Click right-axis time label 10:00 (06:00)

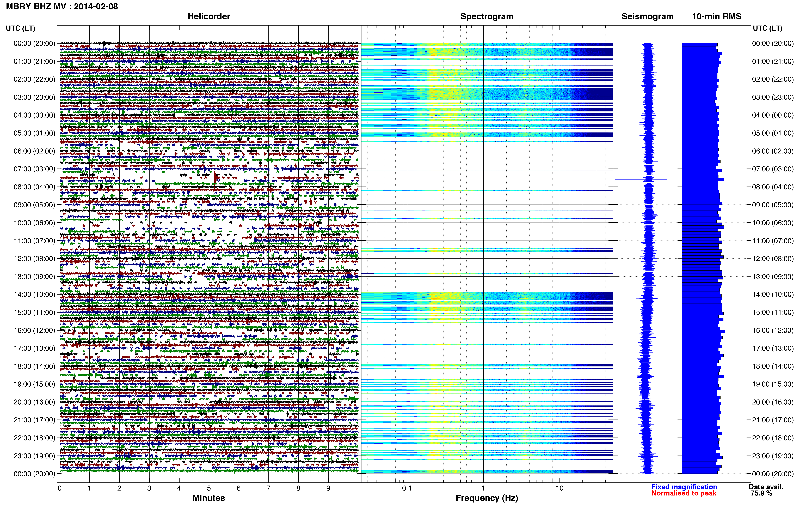click(x=773, y=223)
